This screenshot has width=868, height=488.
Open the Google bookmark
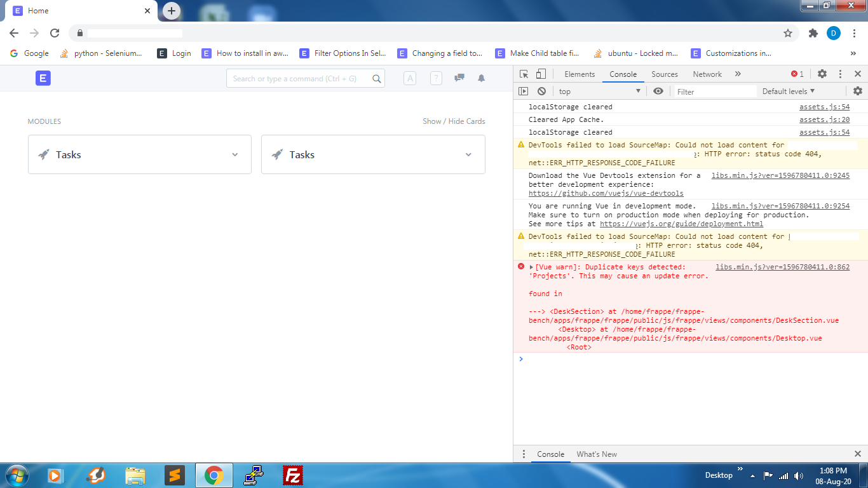click(x=29, y=53)
